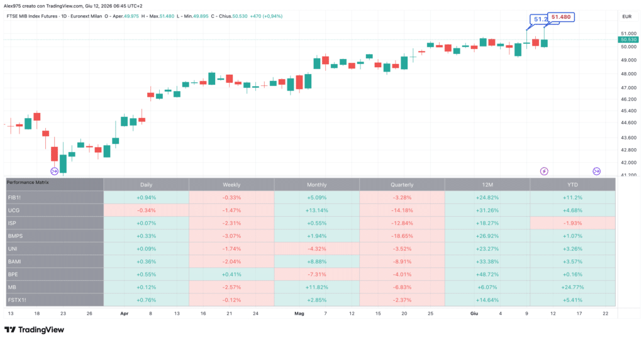Viewport: 644px width, 341px height.
Task: Click the Monthly column header
Action: [317, 185]
